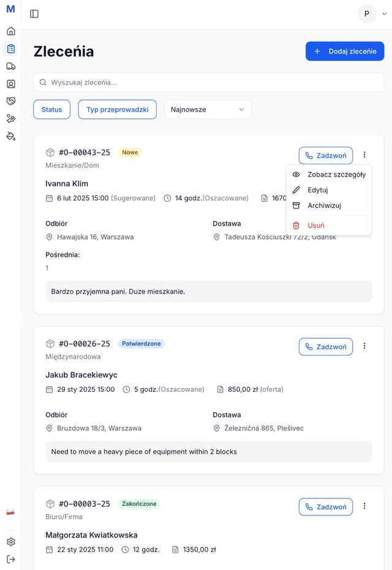Open the Status filter

pos(51,110)
